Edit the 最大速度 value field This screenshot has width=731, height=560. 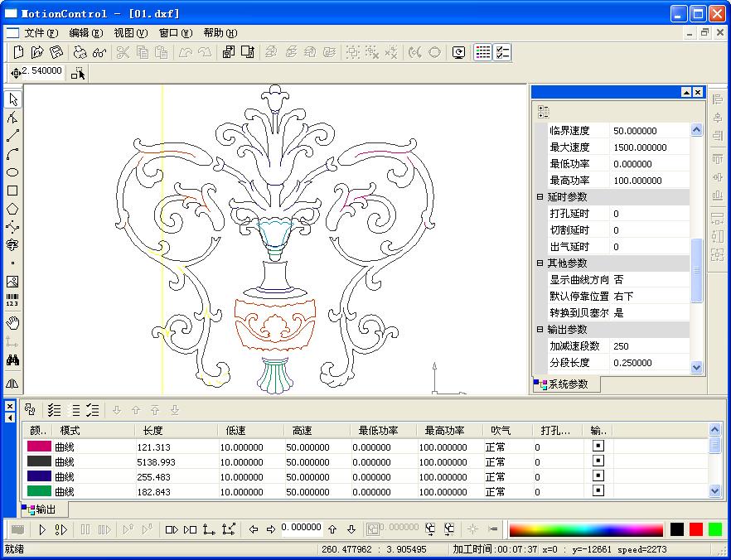tap(650, 147)
